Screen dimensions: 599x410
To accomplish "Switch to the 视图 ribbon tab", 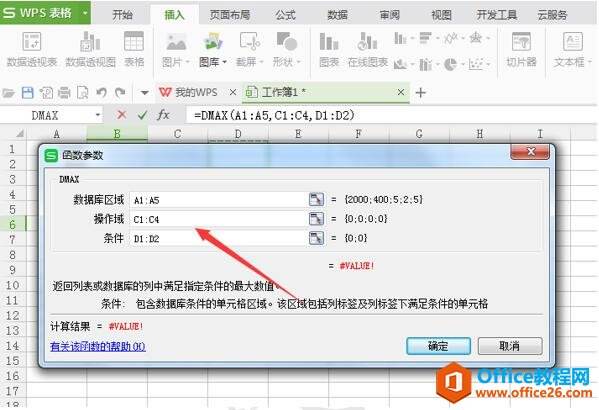I will [x=441, y=15].
